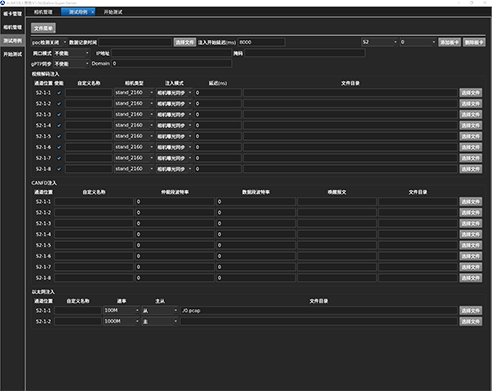492x391 pixels.
Task: Open camera type dropdown for S2-1-3
Action: pyautogui.click(x=134, y=114)
